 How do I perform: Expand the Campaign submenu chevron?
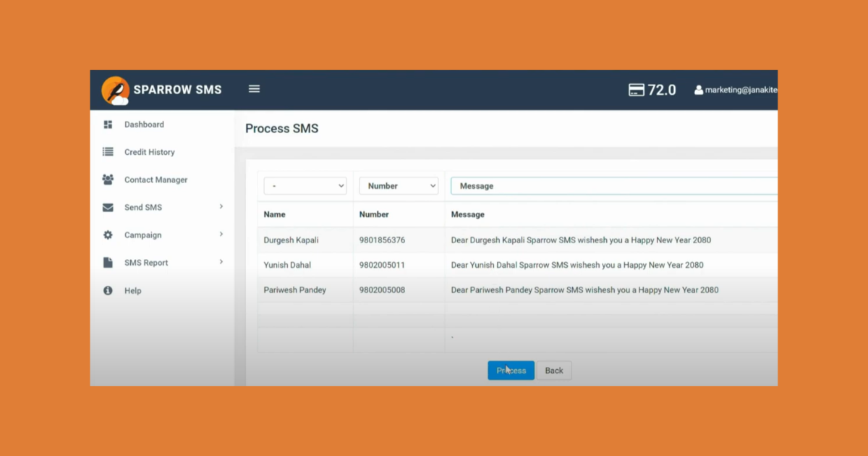[221, 235]
